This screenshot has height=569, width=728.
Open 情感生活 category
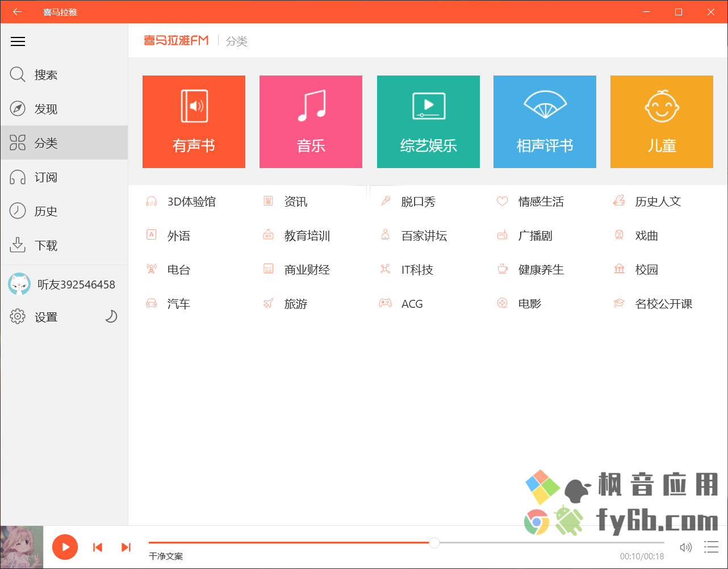point(530,202)
